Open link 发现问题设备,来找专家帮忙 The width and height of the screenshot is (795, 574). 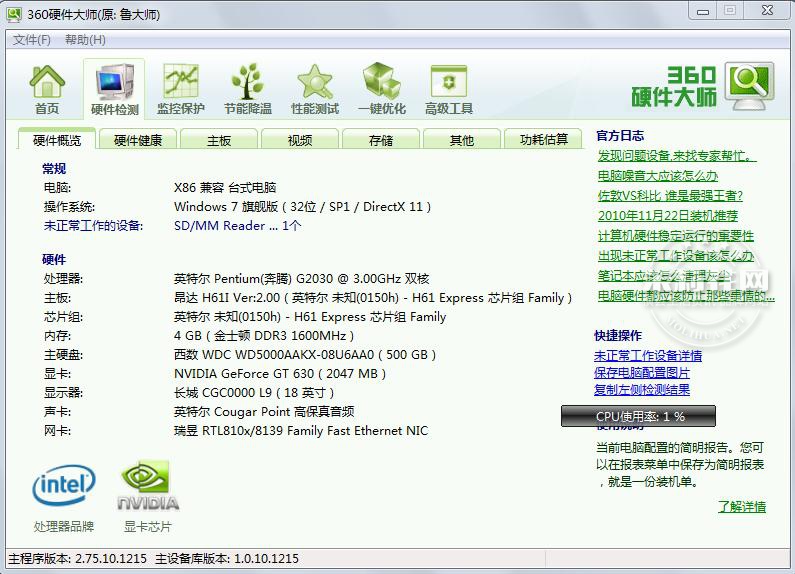676,156
